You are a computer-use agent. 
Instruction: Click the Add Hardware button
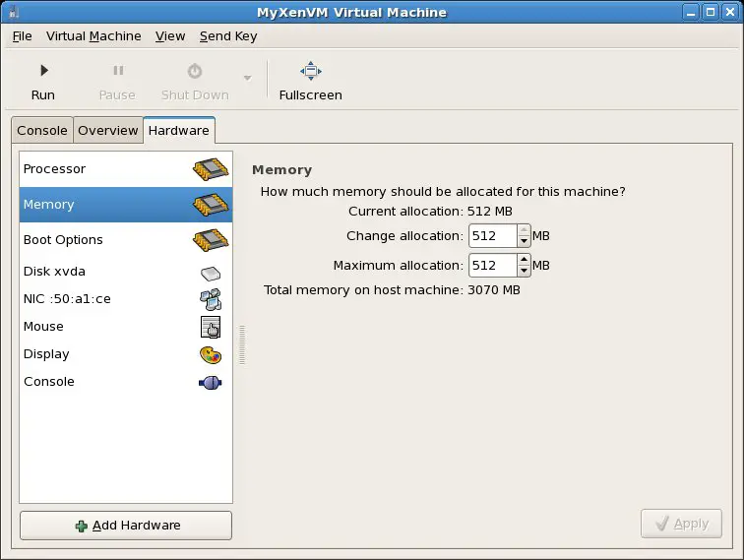pyautogui.click(x=126, y=526)
